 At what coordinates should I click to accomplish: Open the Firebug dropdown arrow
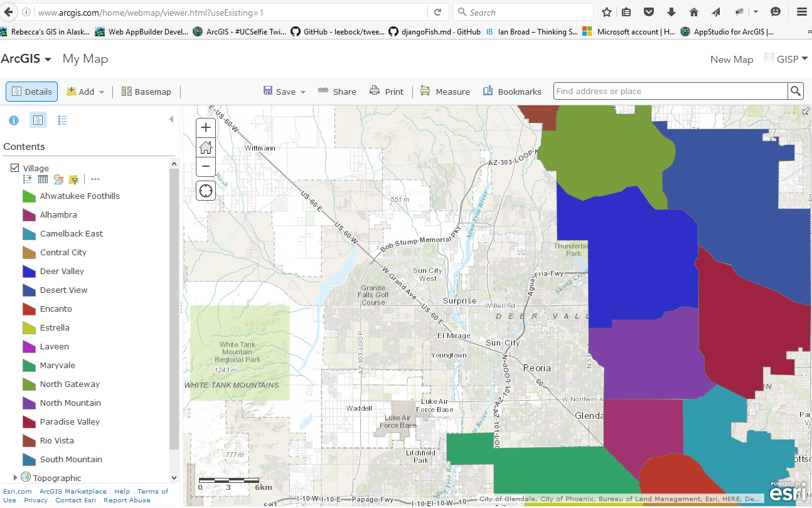tap(756, 12)
